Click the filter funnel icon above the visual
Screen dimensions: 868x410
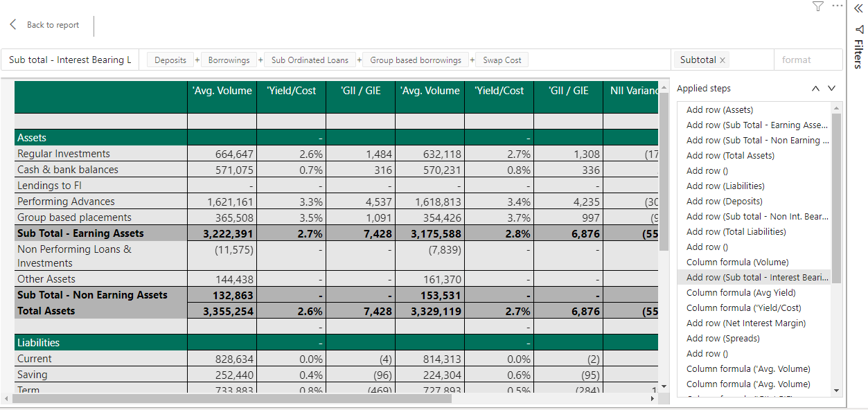(x=818, y=6)
